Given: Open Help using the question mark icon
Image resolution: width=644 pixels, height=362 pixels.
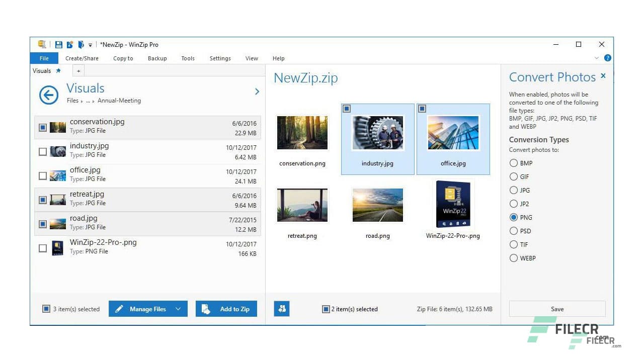Looking at the screenshot, I should 607,58.
